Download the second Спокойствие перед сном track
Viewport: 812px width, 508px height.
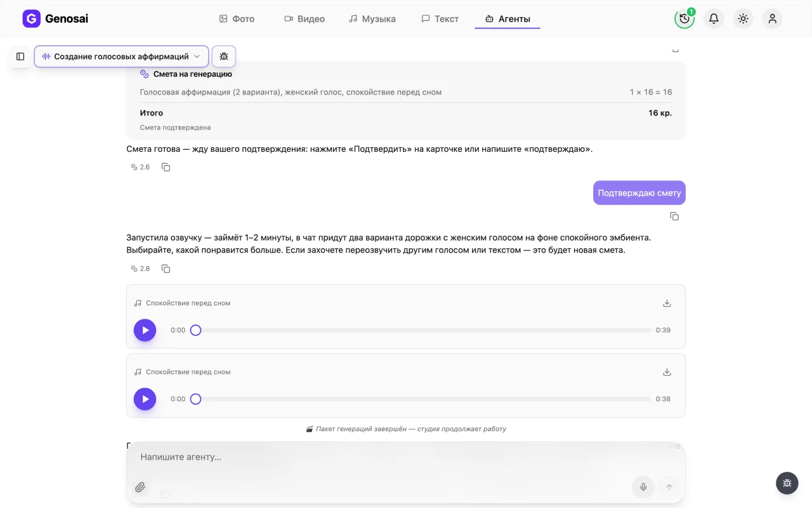(x=667, y=372)
